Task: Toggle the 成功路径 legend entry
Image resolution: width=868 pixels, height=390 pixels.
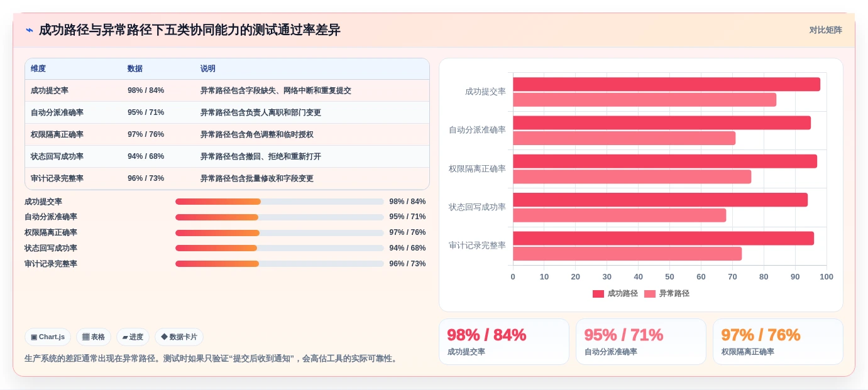Action: tap(615, 293)
